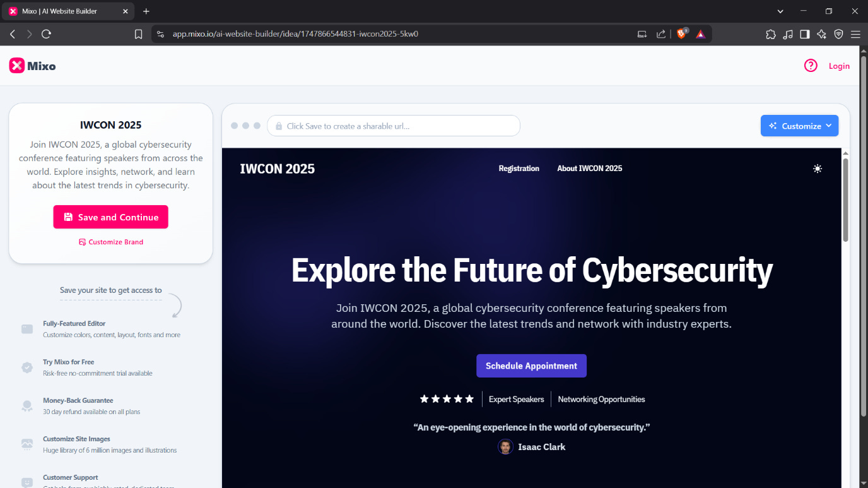The image size is (868, 488).
Task: Click the Customize Site Images label
Action: pyautogui.click(x=76, y=439)
